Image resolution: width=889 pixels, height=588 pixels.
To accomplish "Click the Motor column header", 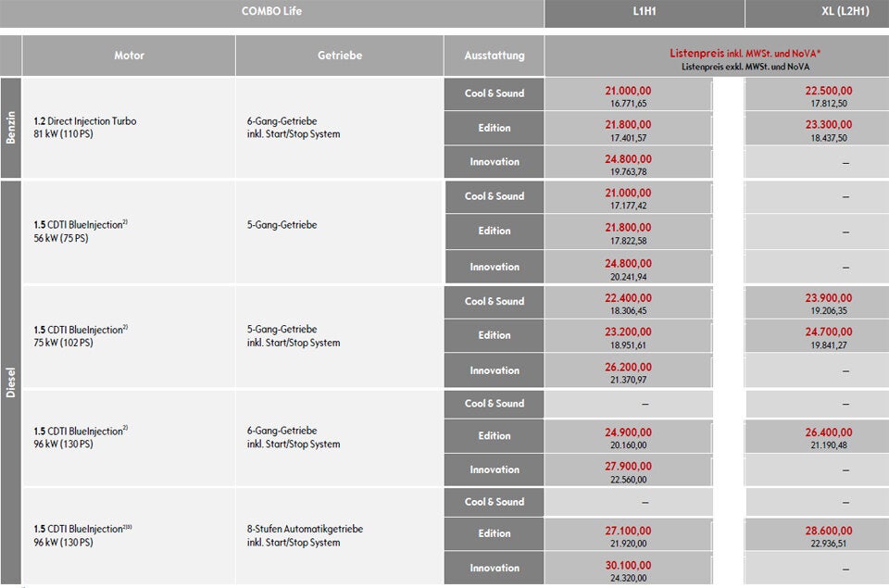I will point(129,56).
